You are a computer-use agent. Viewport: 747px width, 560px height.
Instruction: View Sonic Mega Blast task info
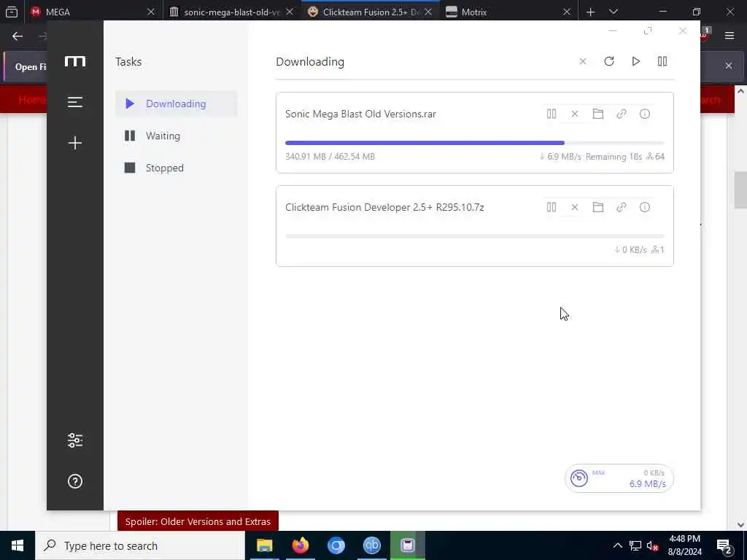click(645, 114)
